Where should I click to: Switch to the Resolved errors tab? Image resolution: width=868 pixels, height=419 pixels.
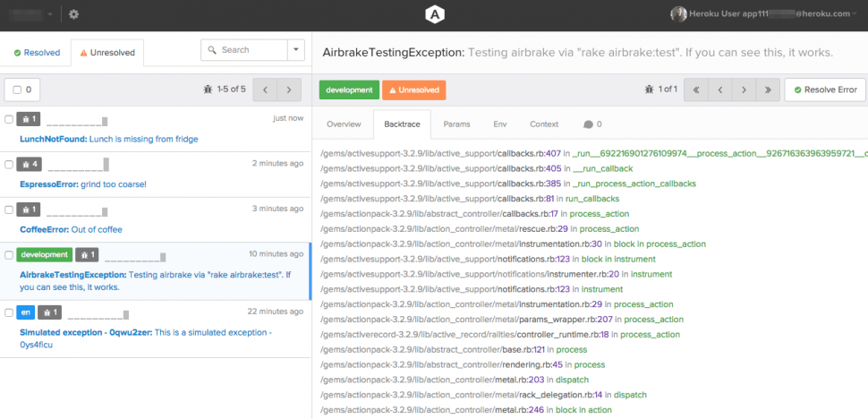point(37,53)
